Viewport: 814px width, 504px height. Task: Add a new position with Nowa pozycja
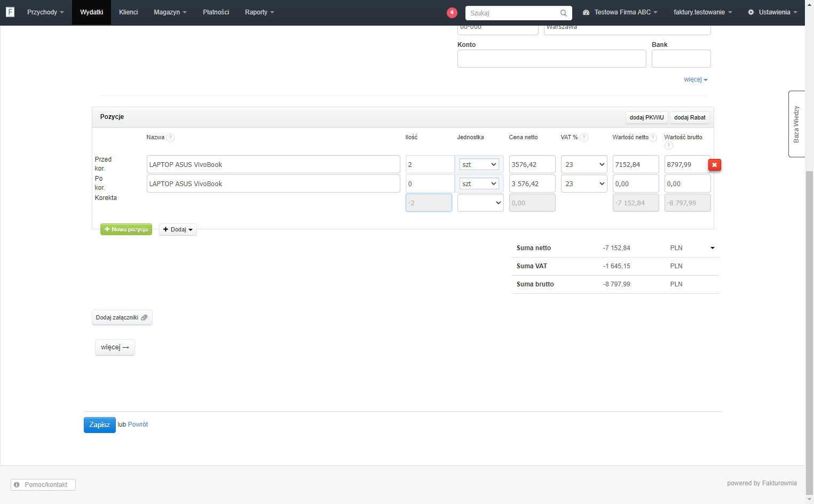(126, 229)
